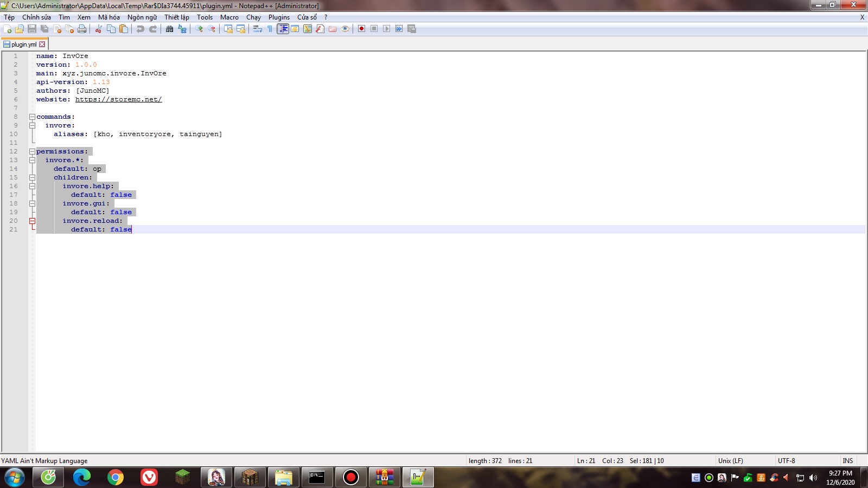The image size is (868, 488).
Task: Undo the last edit
Action: [x=141, y=29]
